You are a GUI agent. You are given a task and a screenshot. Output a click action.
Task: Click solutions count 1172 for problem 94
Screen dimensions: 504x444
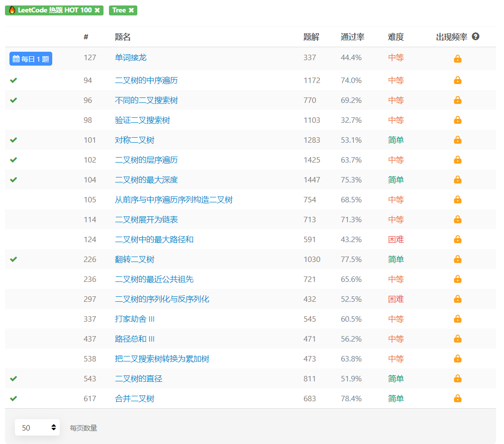pos(312,81)
